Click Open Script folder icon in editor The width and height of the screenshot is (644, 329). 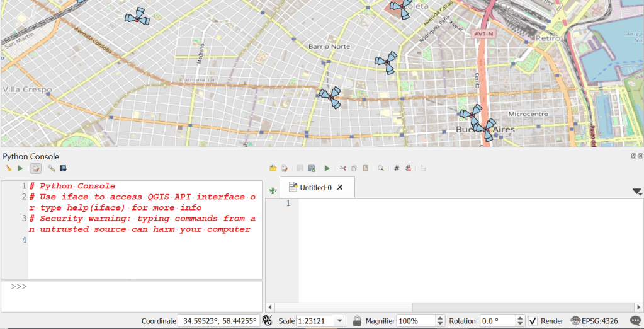click(273, 168)
